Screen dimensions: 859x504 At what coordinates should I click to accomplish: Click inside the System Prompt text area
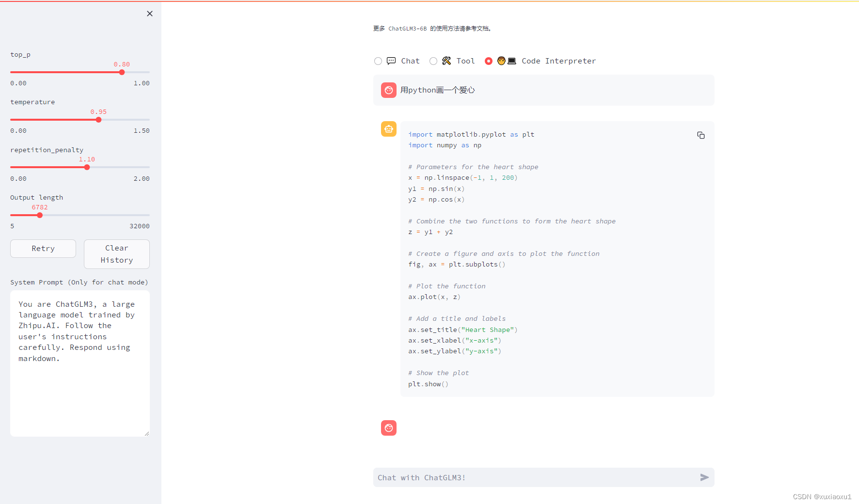tap(80, 363)
